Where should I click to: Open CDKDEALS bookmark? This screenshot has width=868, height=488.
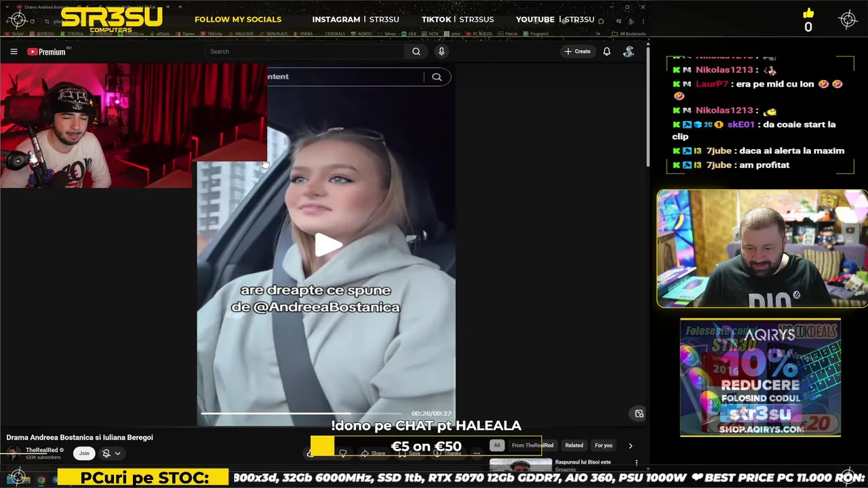point(335,33)
